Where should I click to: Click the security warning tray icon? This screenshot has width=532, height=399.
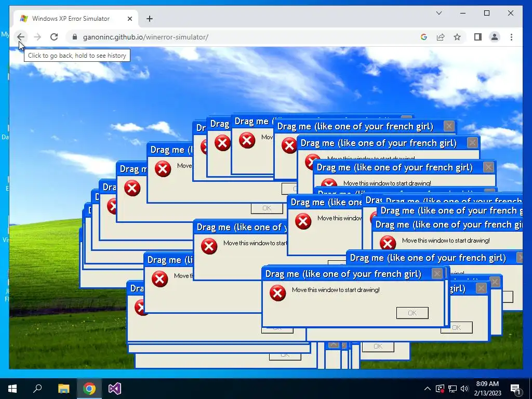click(440, 389)
